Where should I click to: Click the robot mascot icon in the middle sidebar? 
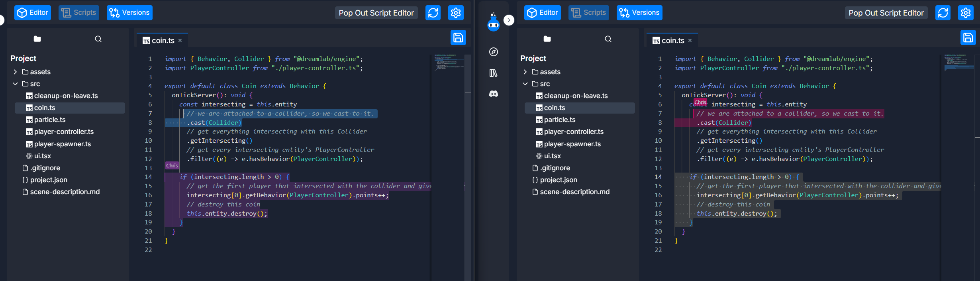point(493,22)
